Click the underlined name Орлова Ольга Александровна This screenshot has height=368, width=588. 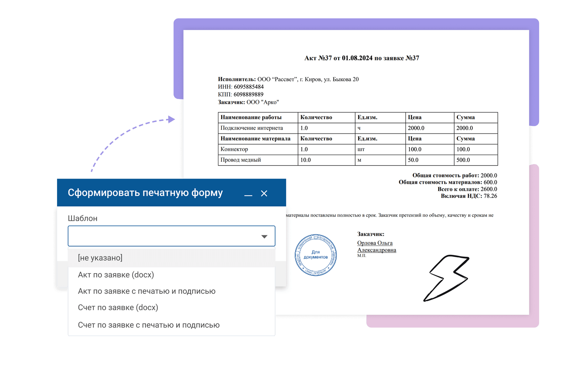coord(376,246)
